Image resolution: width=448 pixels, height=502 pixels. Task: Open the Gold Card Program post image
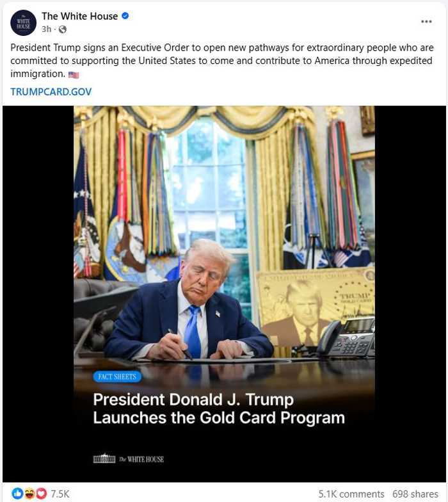pos(224,293)
